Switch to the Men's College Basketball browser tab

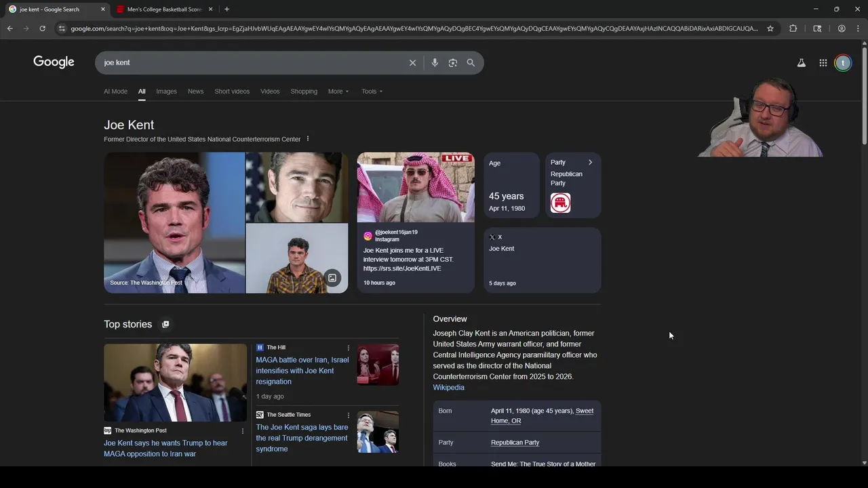(x=164, y=9)
